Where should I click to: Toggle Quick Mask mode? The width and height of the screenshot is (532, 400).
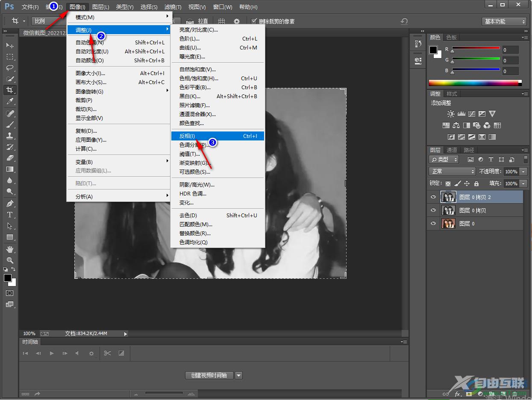(x=10, y=293)
